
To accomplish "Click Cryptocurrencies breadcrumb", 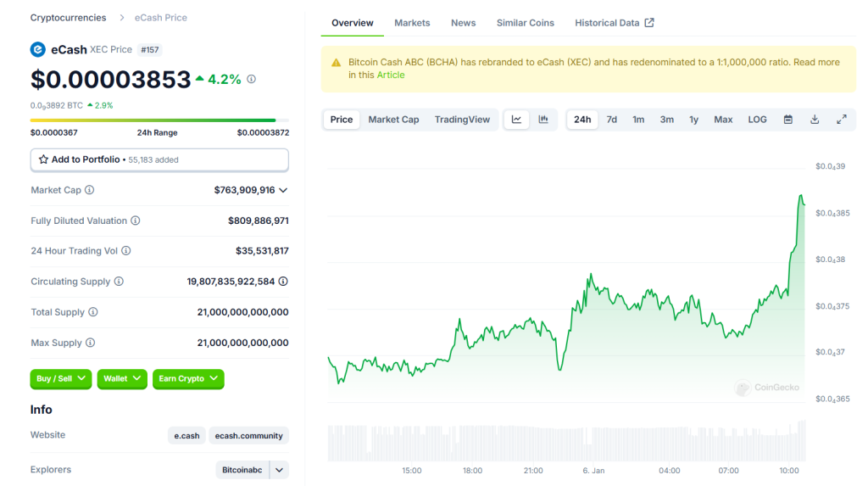I will (69, 18).
